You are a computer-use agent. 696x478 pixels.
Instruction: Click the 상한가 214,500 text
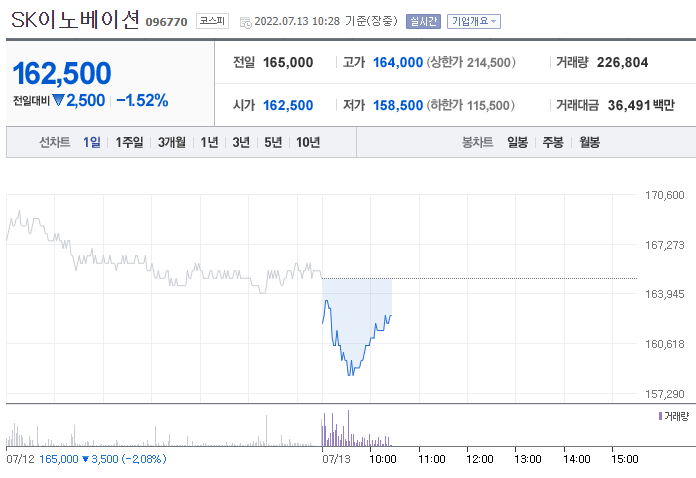tap(471, 63)
